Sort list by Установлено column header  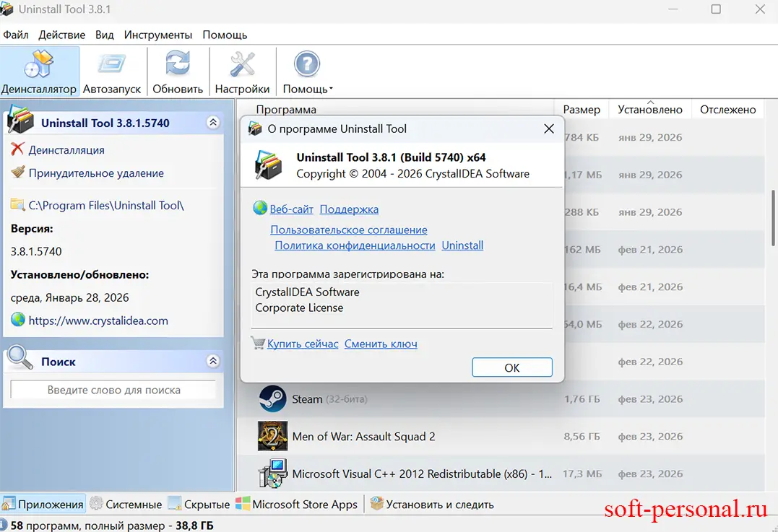(x=650, y=110)
